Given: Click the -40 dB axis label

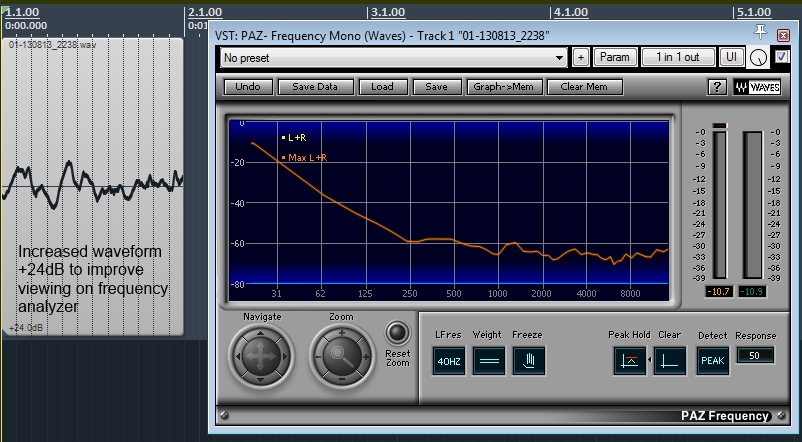Looking at the screenshot, I should [x=238, y=203].
